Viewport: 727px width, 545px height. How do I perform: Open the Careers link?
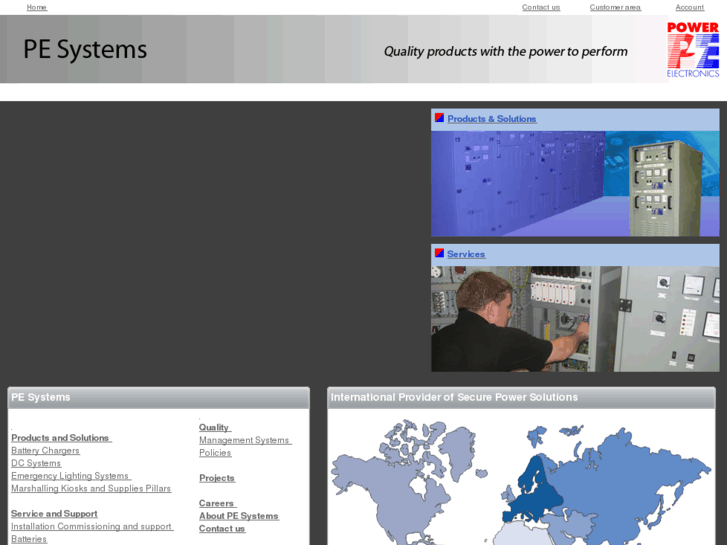(x=217, y=503)
